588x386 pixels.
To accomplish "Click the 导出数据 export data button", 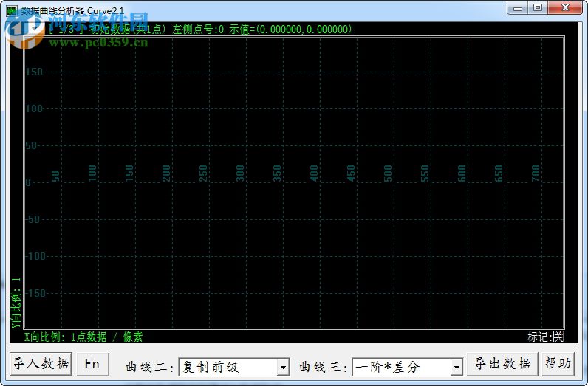I will [502, 364].
